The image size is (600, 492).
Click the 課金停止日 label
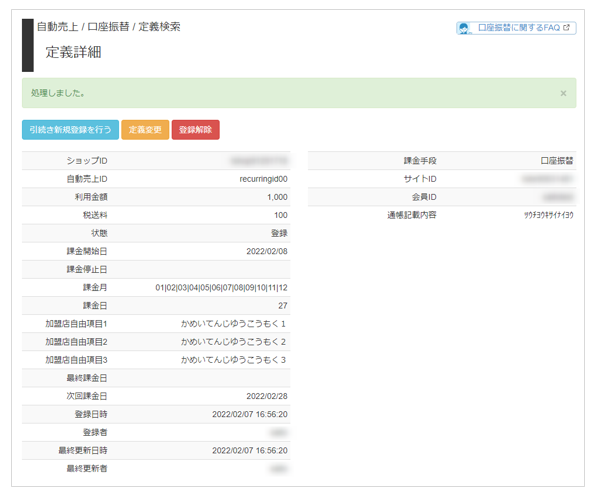[x=87, y=269]
